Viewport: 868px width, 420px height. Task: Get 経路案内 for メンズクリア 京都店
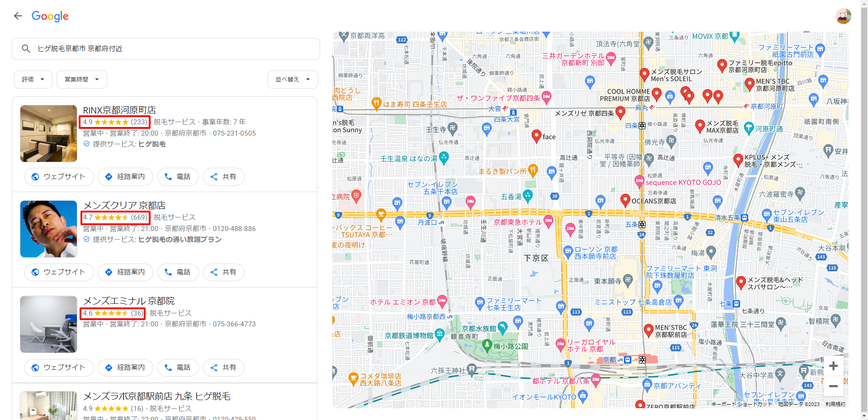[125, 272]
